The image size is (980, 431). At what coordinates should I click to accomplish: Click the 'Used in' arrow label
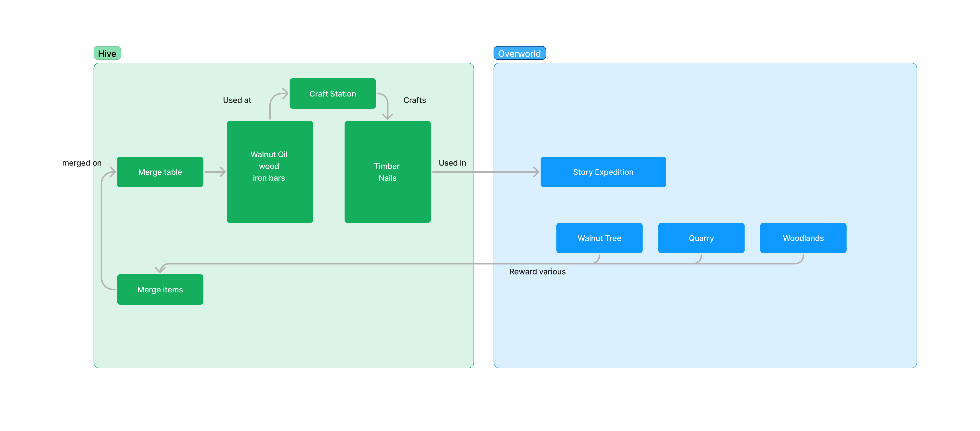(x=452, y=163)
